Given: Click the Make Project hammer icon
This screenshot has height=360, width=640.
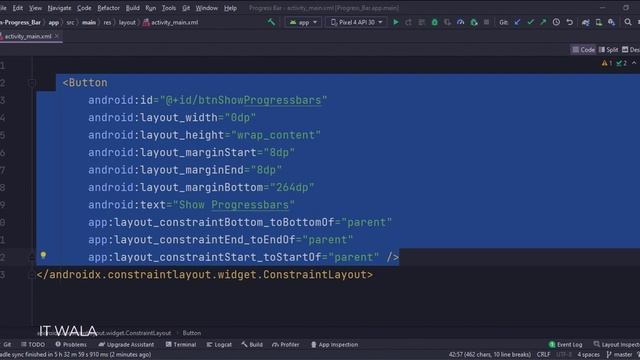Looking at the screenshot, I should click(271, 22).
